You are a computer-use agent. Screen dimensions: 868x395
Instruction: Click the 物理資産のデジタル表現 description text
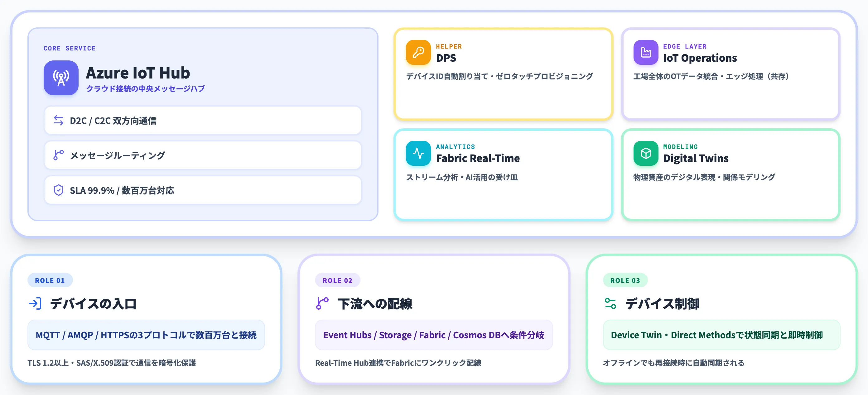[x=704, y=177]
